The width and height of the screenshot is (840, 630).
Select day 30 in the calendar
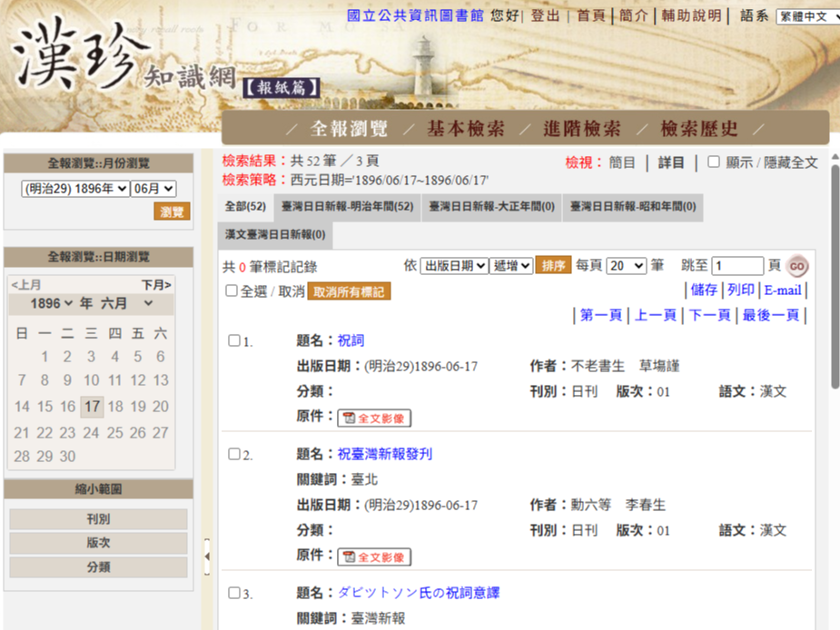(67, 457)
